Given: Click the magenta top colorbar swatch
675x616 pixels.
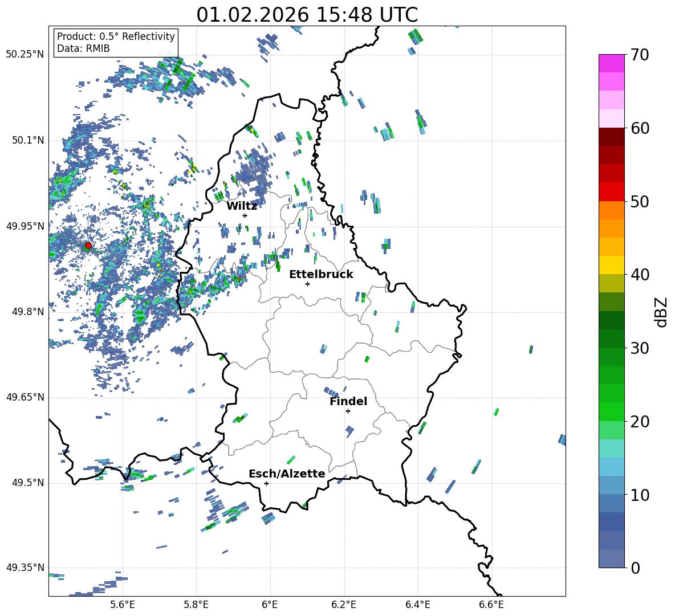Looking at the screenshot, I should [611, 63].
